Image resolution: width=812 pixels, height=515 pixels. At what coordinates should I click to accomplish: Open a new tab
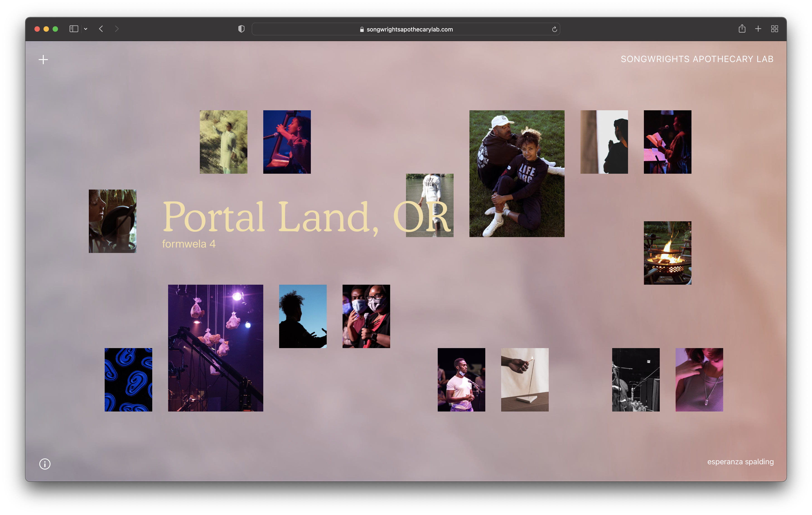[x=758, y=29]
